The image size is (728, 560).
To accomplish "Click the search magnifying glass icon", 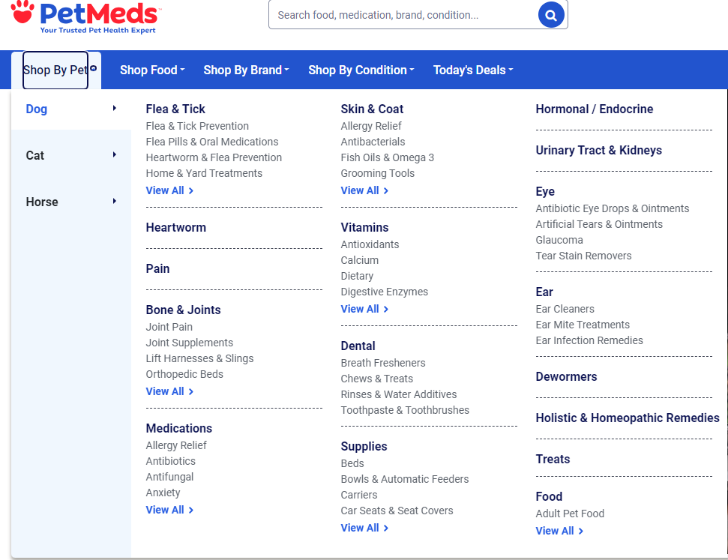I will [551, 14].
